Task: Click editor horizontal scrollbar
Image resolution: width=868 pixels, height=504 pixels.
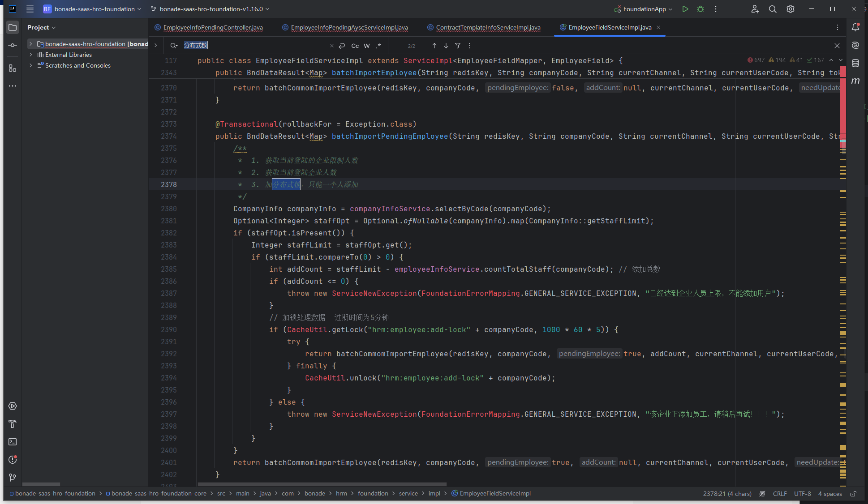Action: coord(322,484)
